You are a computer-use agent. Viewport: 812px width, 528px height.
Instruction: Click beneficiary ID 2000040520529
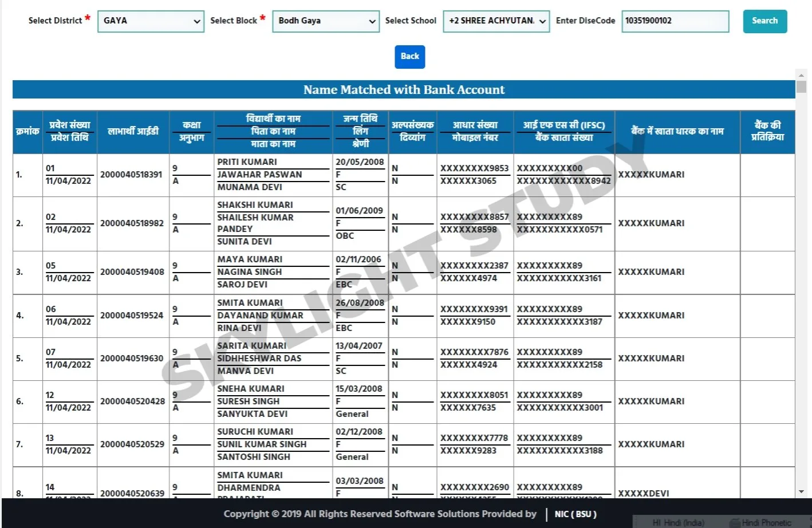(x=132, y=444)
